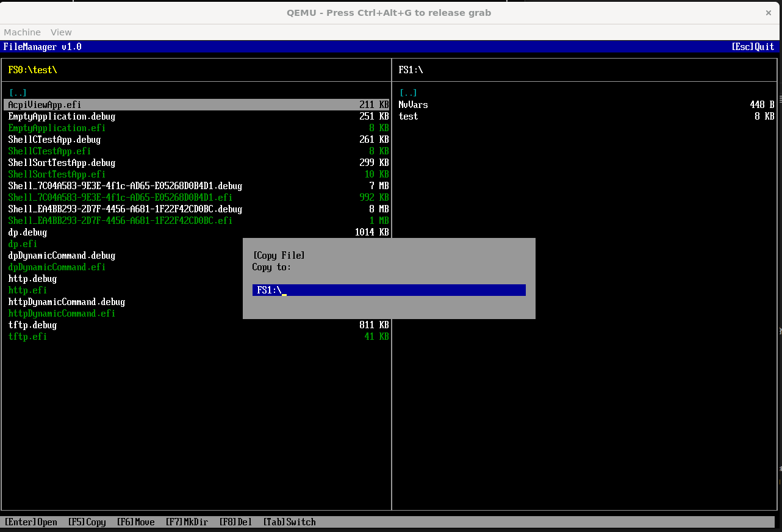Screen dimensions: 782x532
Task: Select ShellSortTestApp.debug file
Action: click(x=62, y=163)
